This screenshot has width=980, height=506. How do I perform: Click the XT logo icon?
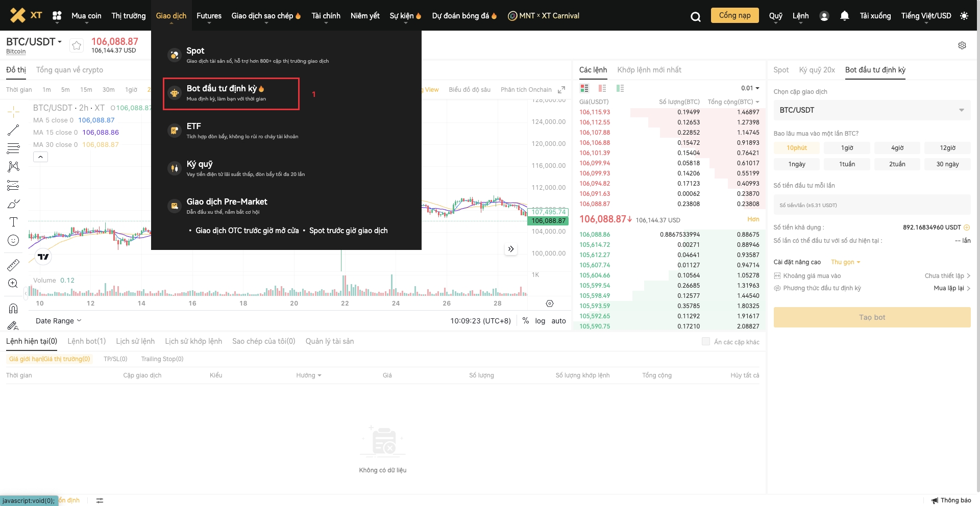(x=26, y=15)
